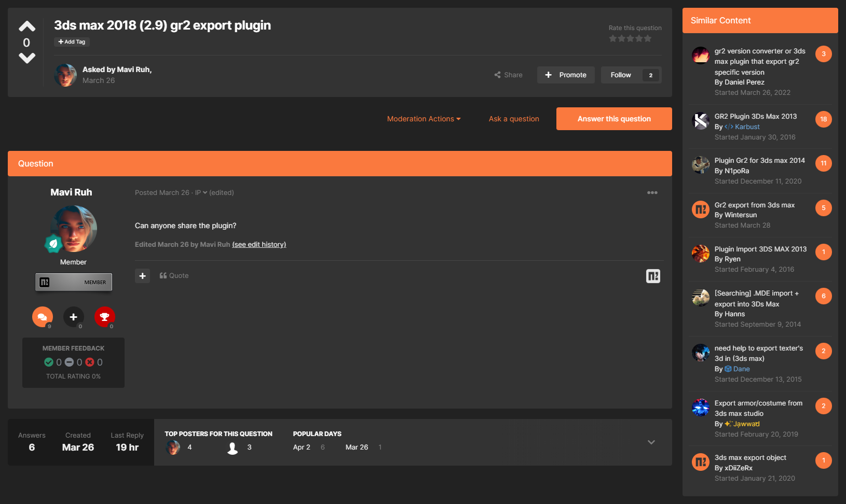Upvote the question with the up arrow
Image resolution: width=846 pixels, height=504 pixels.
tap(27, 26)
